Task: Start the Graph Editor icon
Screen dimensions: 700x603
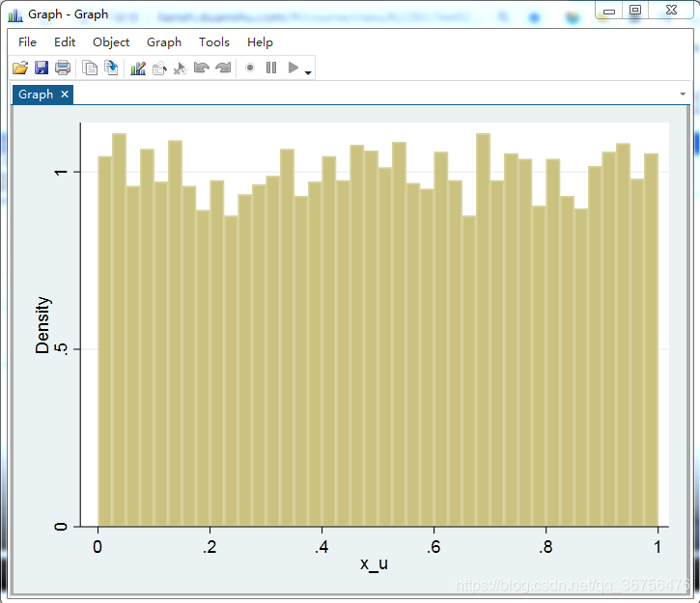Action: click(138, 68)
